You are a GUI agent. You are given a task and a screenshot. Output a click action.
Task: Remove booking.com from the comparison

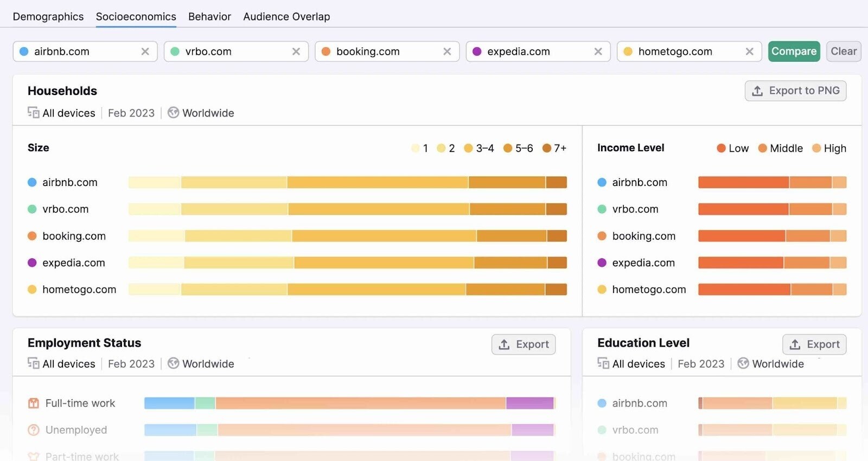pos(447,52)
